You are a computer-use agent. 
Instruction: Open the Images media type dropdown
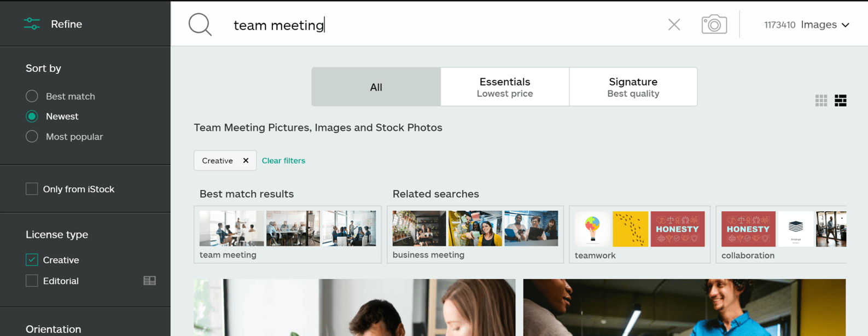825,25
